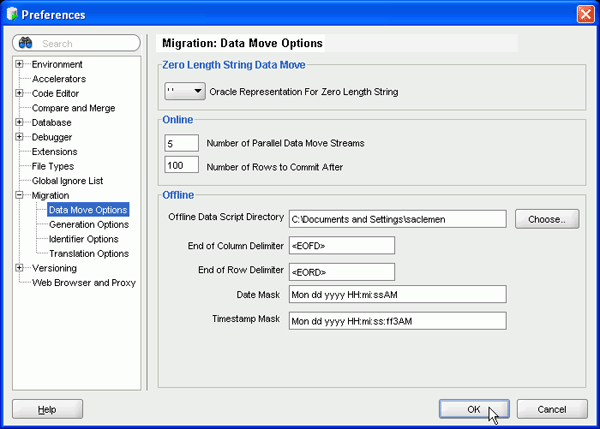
Task: Focus the preferences Search field
Action: click(77, 43)
